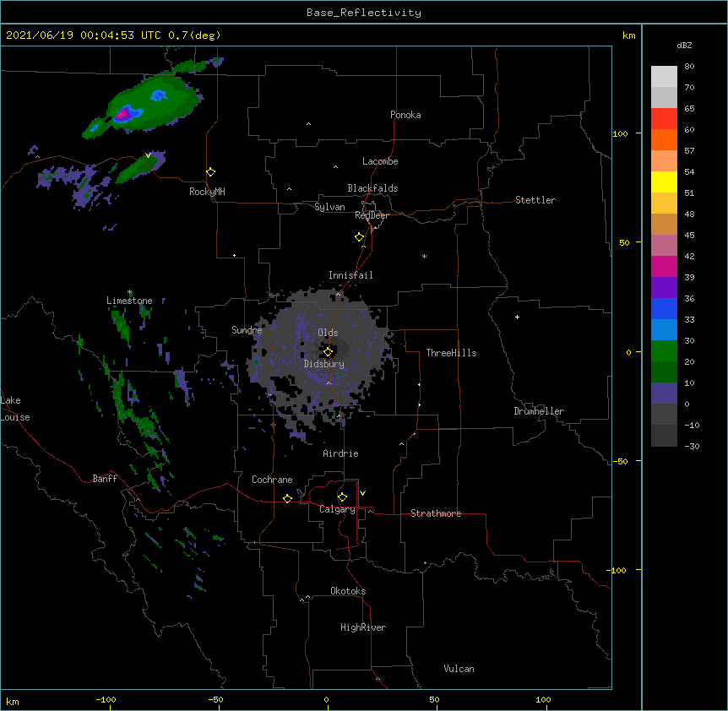The width and height of the screenshot is (728, 711).
Task: Click the white asterisk above the Limestone label
Action: 130,292
